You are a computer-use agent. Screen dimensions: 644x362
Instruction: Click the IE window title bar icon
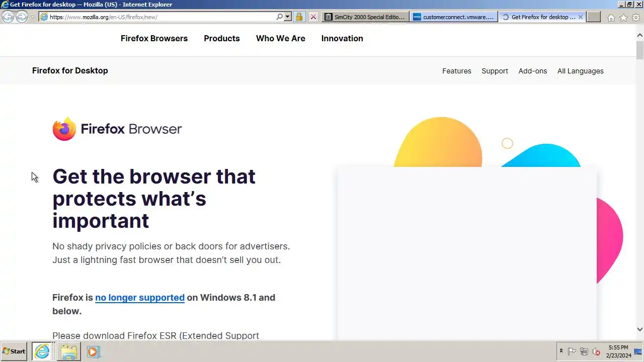pyautogui.click(x=5, y=5)
